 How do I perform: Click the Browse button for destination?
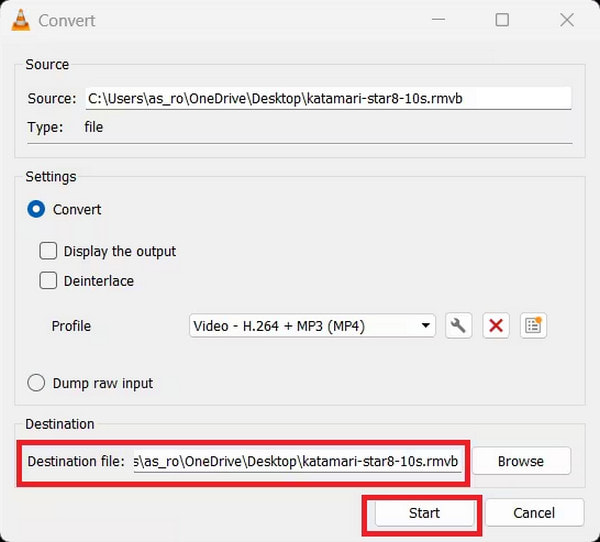coord(521,461)
